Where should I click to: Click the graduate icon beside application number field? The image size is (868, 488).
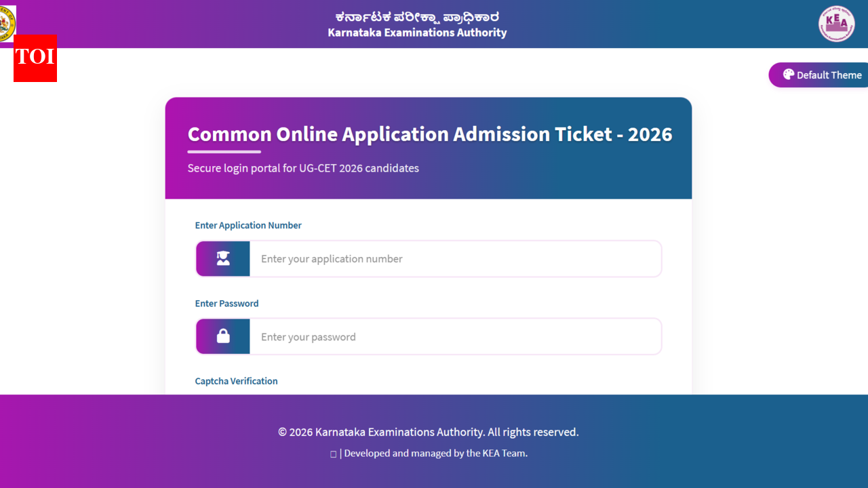(x=223, y=259)
